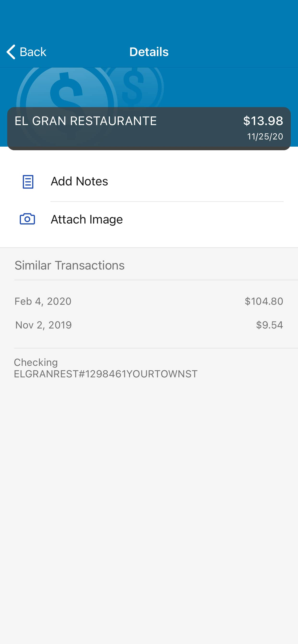
Task: Tap the Details header title
Action: (x=149, y=52)
